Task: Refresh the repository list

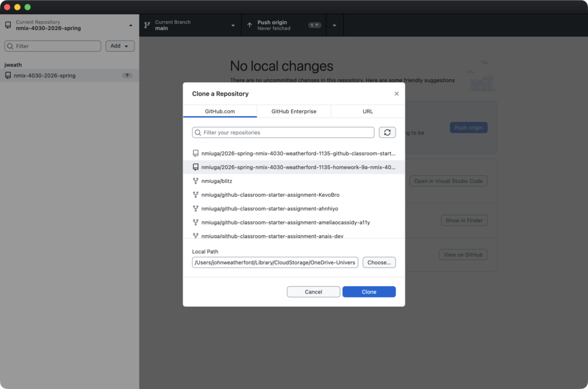Action: point(387,132)
